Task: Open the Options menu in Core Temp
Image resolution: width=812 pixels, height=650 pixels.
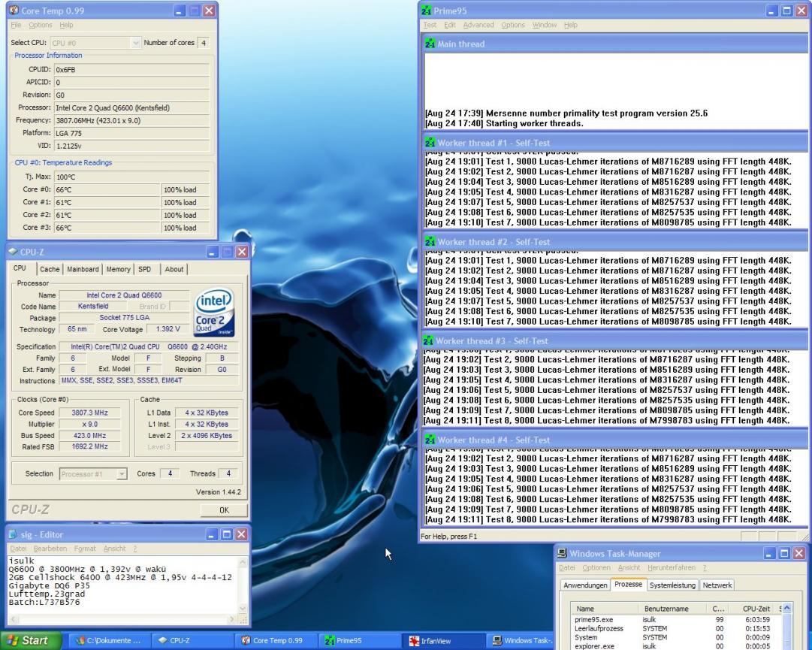Action: (41, 25)
